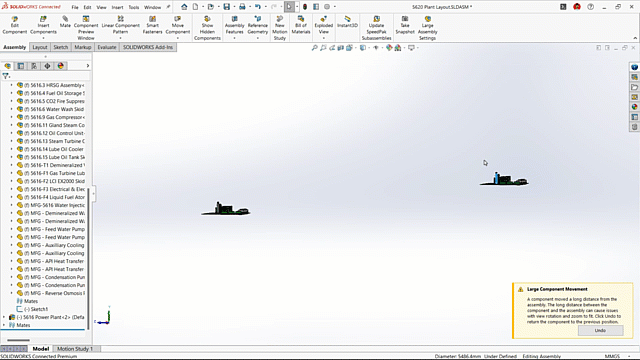
Task: Click the Exploded View tool
Action: 324,25
